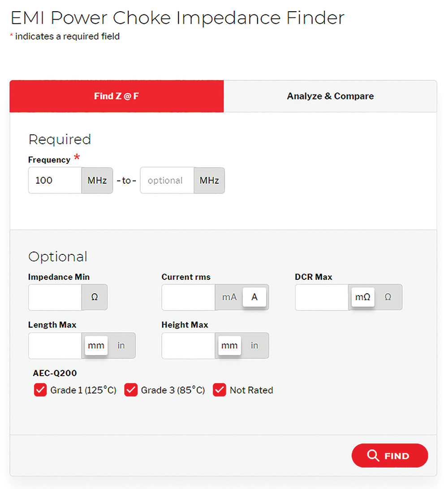Select A unit for Current rms
This screenshot has width=448, height=489.
click(254, 297)
